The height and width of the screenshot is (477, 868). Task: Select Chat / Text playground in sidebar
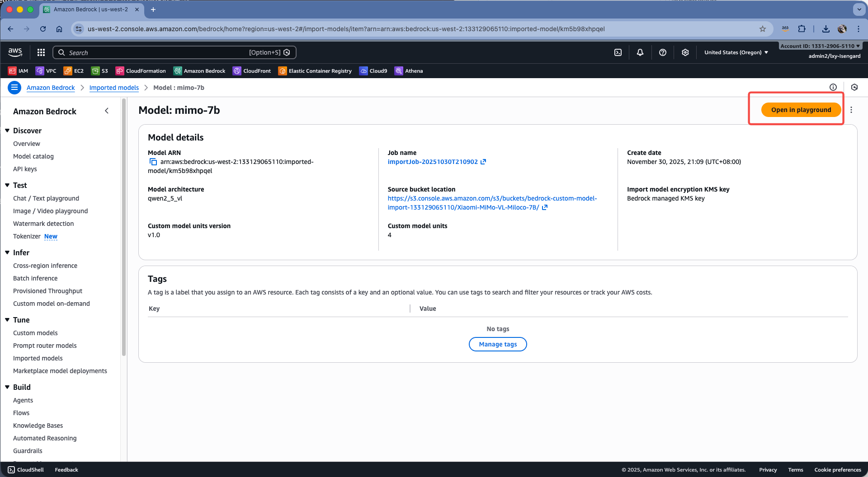tap(46, 198)
